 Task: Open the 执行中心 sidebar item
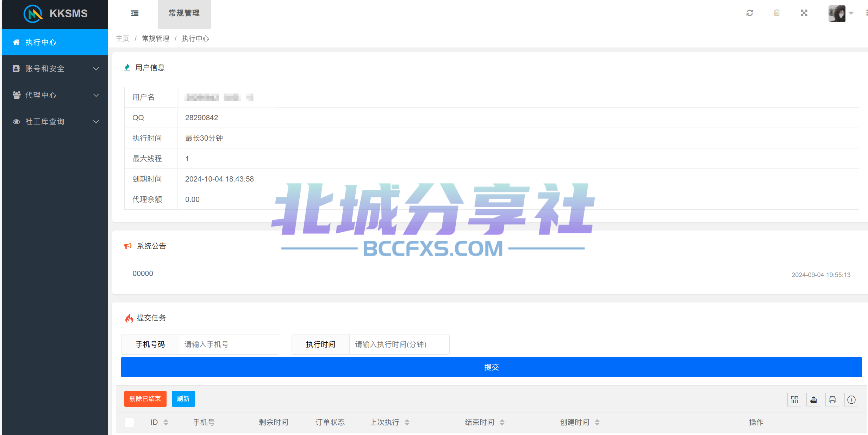click(55, 42)
